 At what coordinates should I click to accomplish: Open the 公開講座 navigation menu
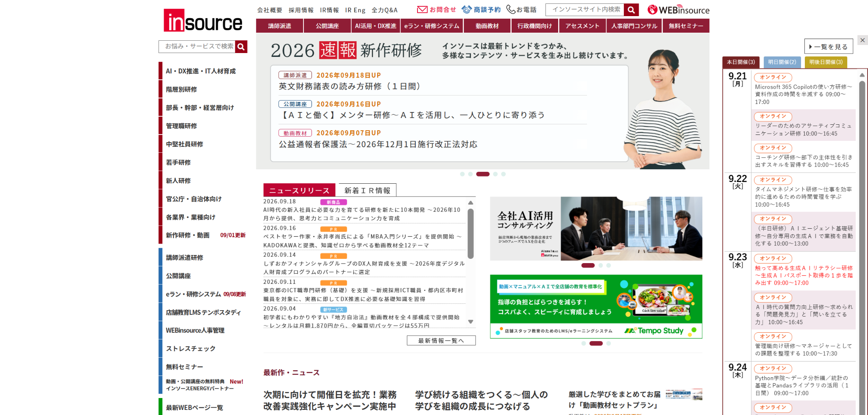pyautogui.click(x=327, y=26)
